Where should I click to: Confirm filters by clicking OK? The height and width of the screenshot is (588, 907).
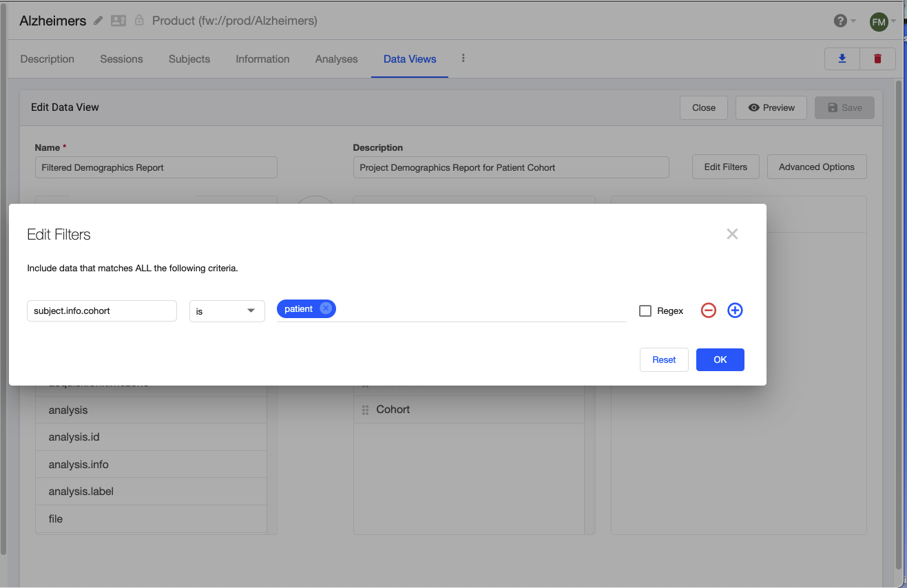tap(720, 359)
